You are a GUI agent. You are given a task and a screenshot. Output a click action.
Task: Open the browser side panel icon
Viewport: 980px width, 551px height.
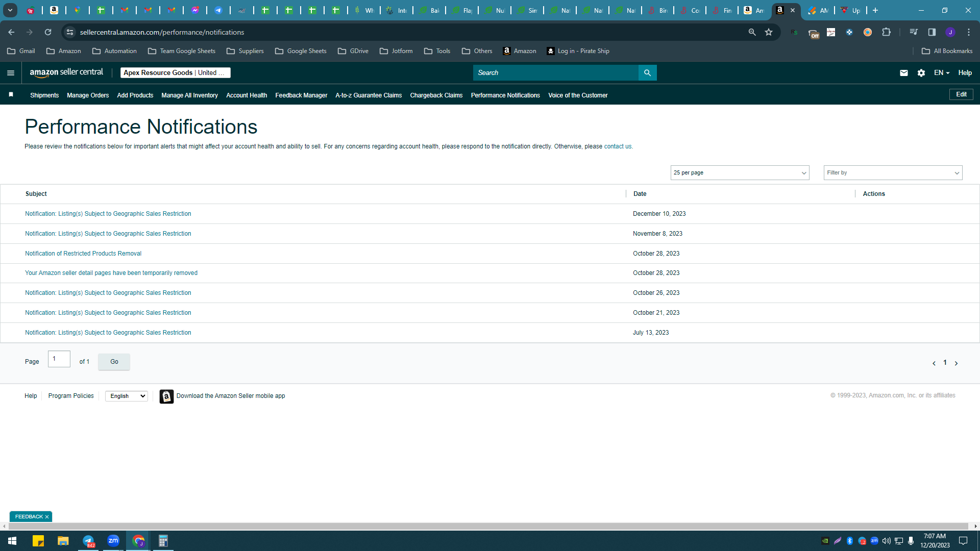point(932,32)
